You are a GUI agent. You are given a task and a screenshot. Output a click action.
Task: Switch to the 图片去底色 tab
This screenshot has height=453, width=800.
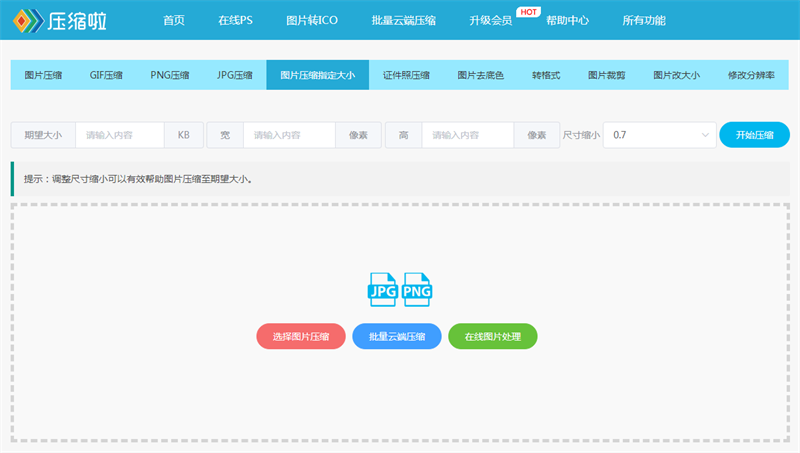pos(481,75)
